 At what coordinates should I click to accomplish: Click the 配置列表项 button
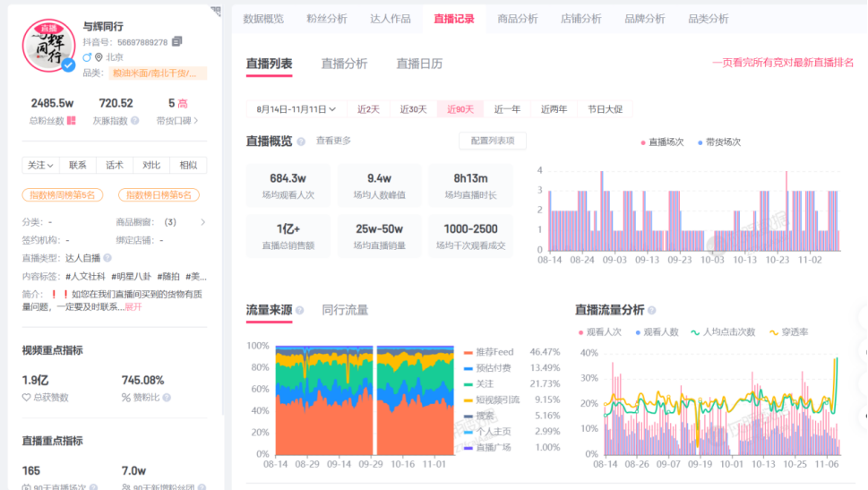point(492,141)
